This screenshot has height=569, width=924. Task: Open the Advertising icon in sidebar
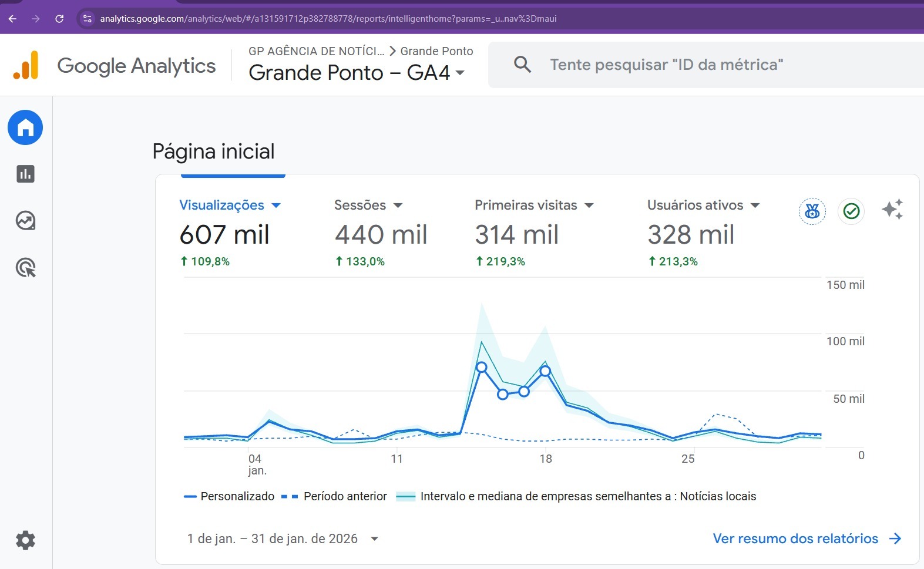tap(25, 268)
